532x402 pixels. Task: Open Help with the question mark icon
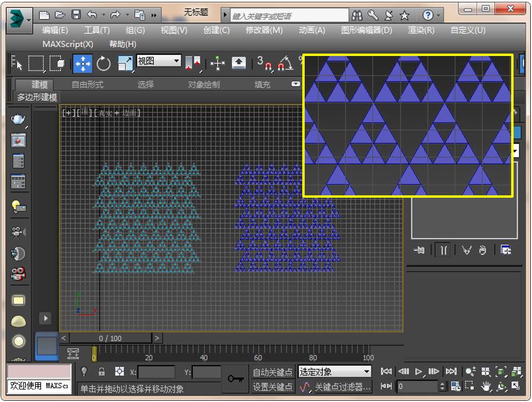tap(428, 15)
